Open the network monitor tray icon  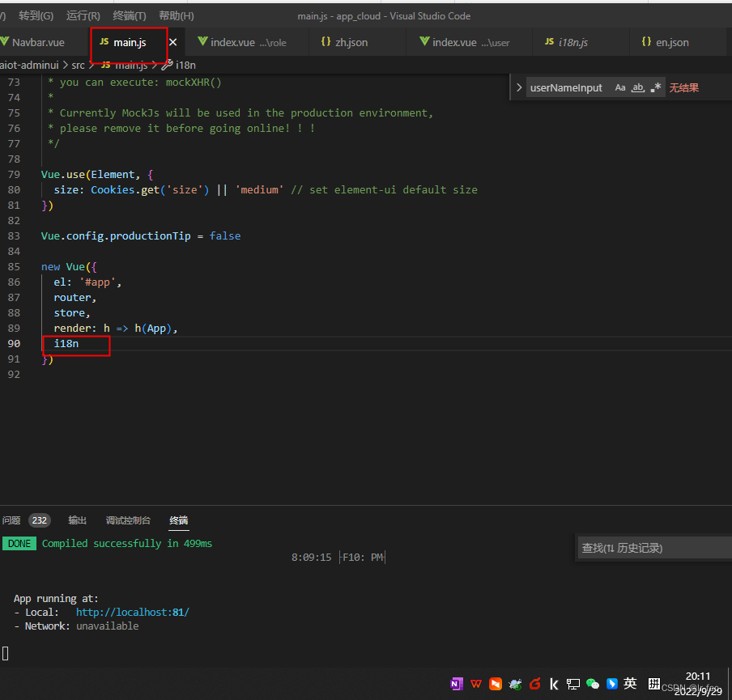[x=572, y=684]
